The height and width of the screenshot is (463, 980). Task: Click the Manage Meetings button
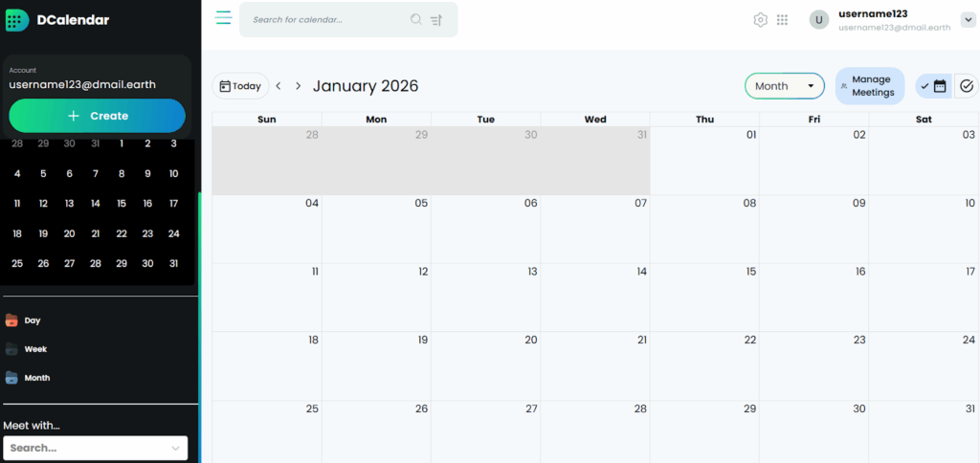(x=870, y=86)
